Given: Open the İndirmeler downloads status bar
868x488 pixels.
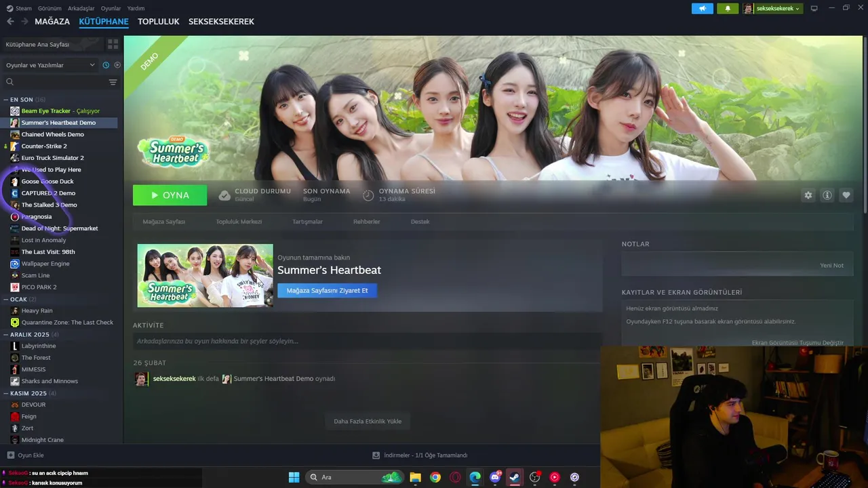Looking at the screenshot, I should coord(420,455).
